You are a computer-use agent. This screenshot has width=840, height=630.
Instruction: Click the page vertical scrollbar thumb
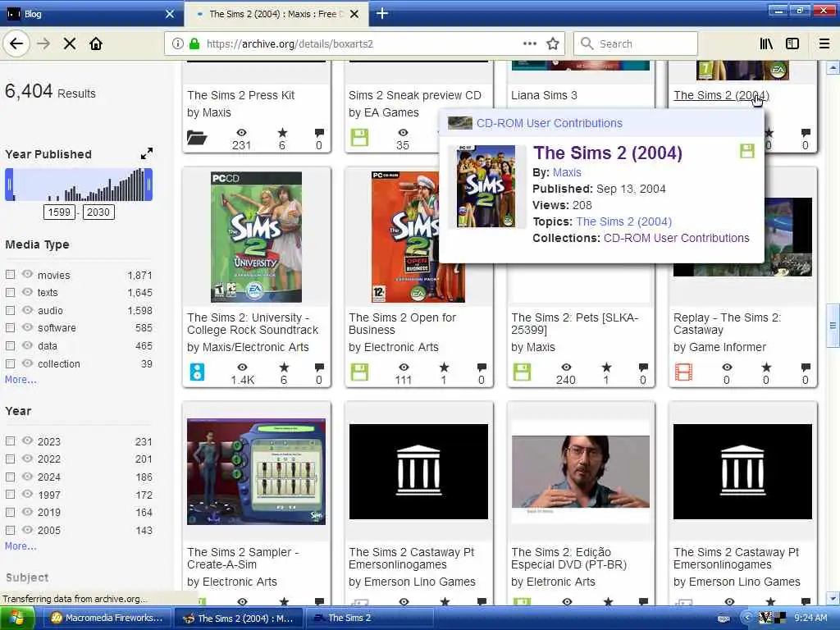click(833, 325)
